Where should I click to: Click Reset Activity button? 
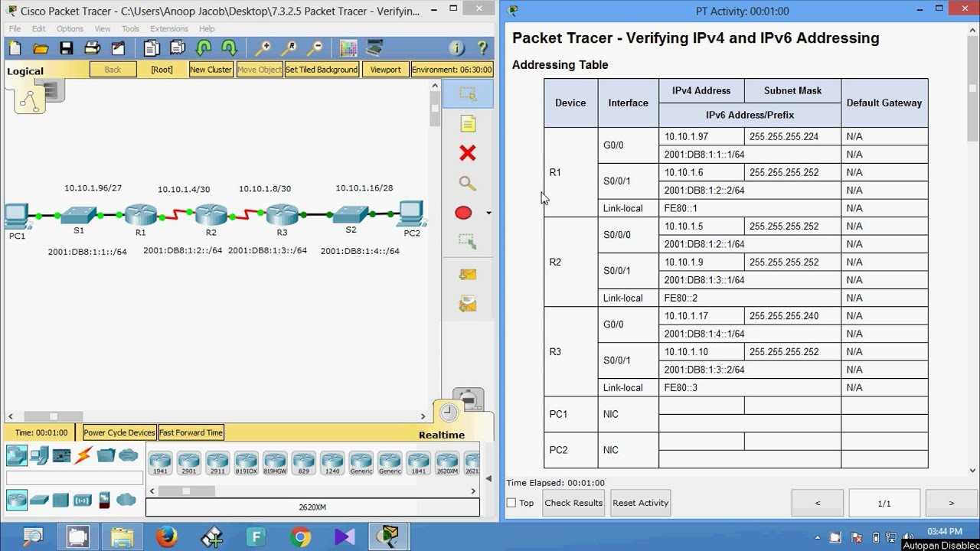(641, 503)
